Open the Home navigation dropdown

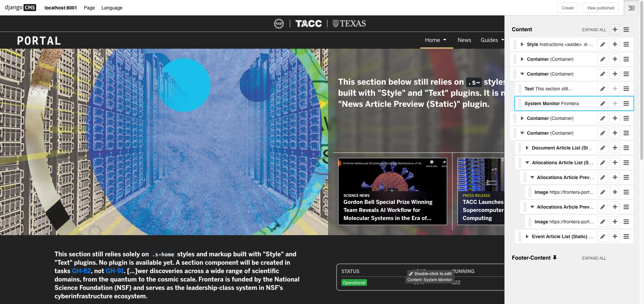pos(436,40)
